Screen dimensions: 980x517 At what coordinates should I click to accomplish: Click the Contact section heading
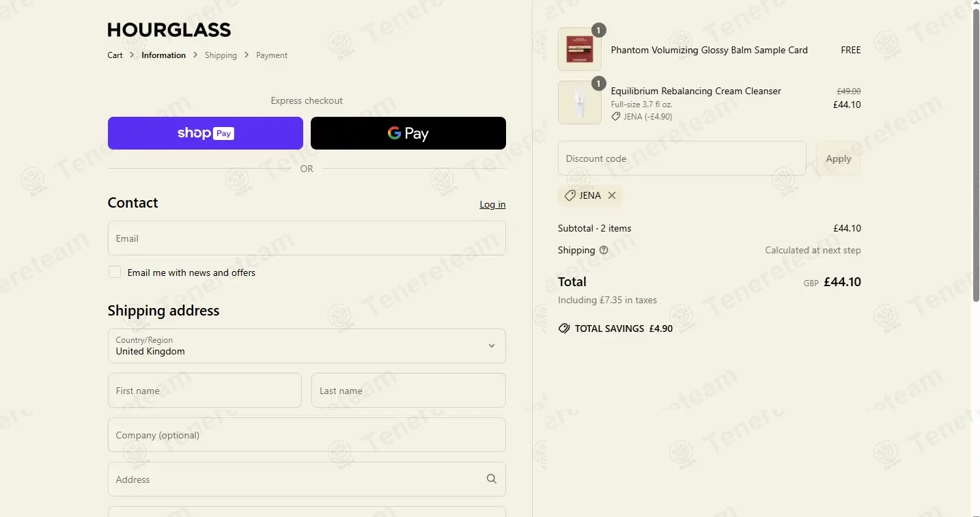(132, 203)
